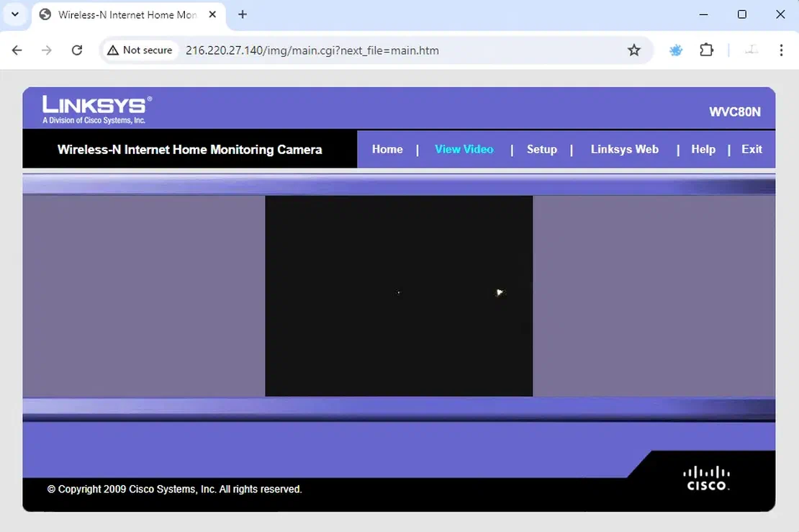The height and width of the screenshot is (532, 799).
Task: Go to the Home menu item
Action: (x=387, y=149)
